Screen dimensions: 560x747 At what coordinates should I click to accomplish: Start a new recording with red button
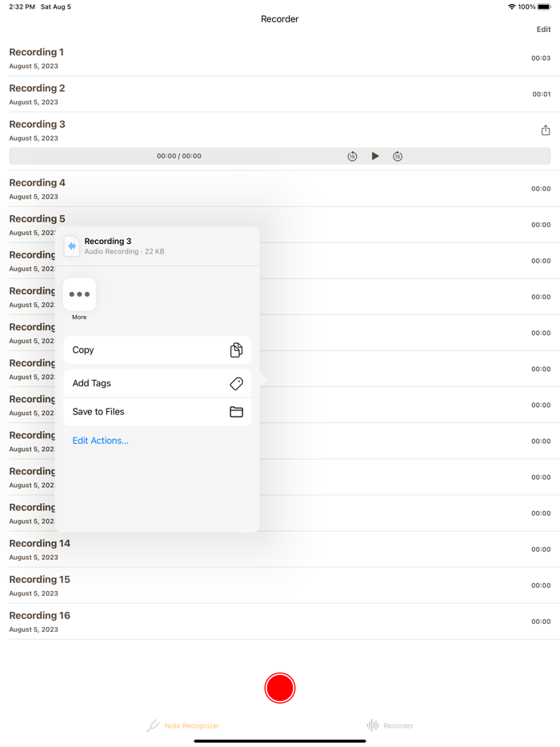(x=280, y=688)
